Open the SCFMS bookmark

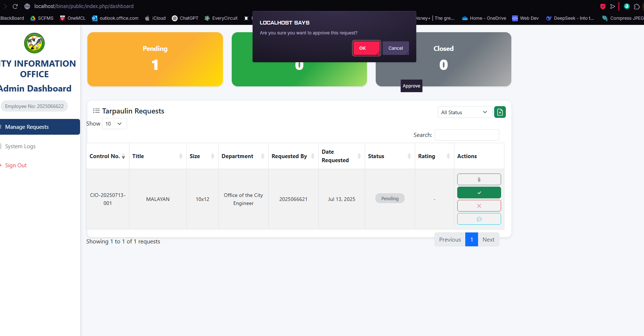click(x=42, y=18)
